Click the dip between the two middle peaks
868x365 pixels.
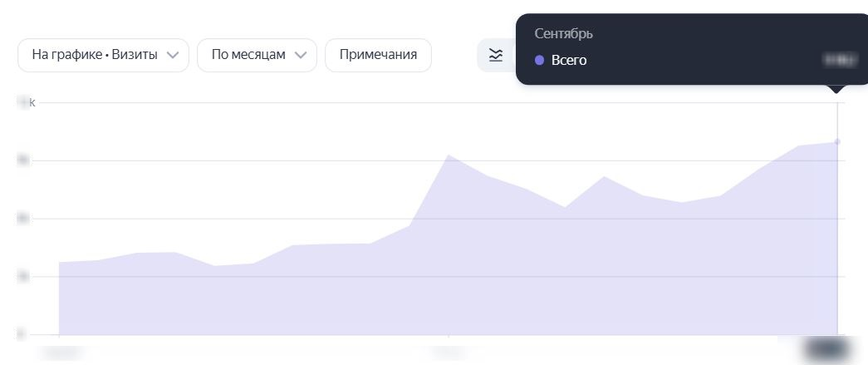pyautogui.click(x=566, y=207)
